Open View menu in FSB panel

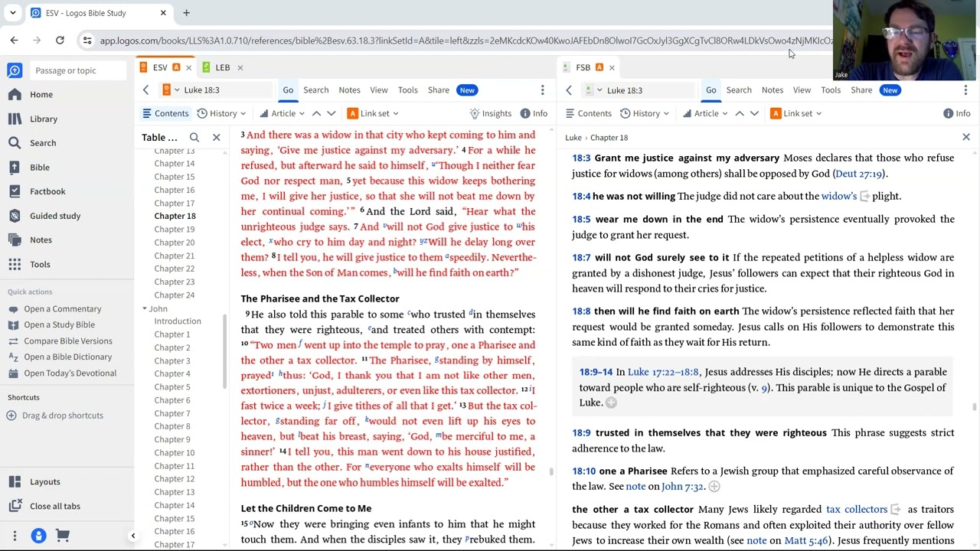pos(802,90)
